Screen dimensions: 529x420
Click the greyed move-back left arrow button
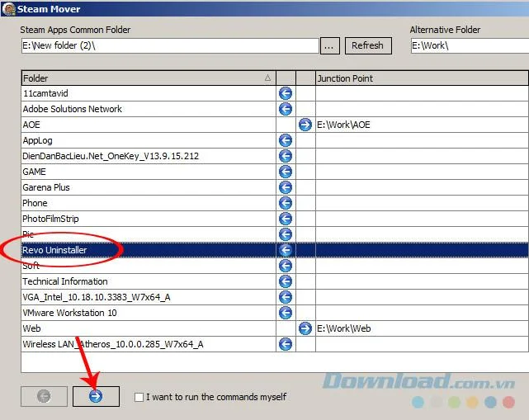pyautogui.click(x=44, y=396)
